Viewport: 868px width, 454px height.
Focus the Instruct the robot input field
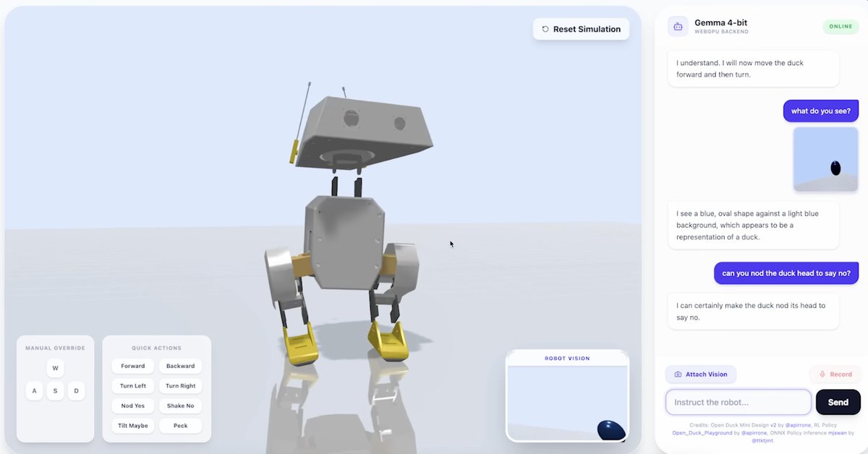click(738, 402)
